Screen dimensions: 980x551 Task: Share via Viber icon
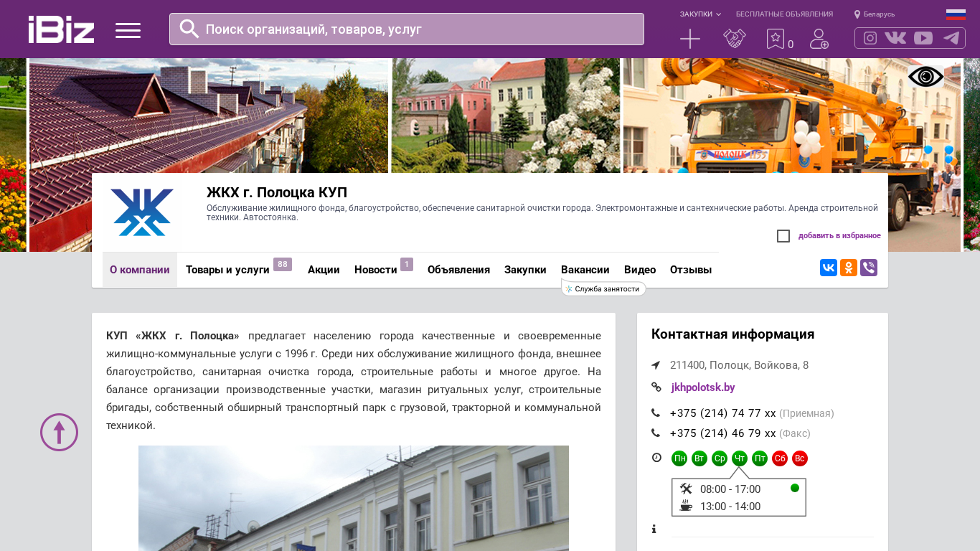[x=869, y=268]
